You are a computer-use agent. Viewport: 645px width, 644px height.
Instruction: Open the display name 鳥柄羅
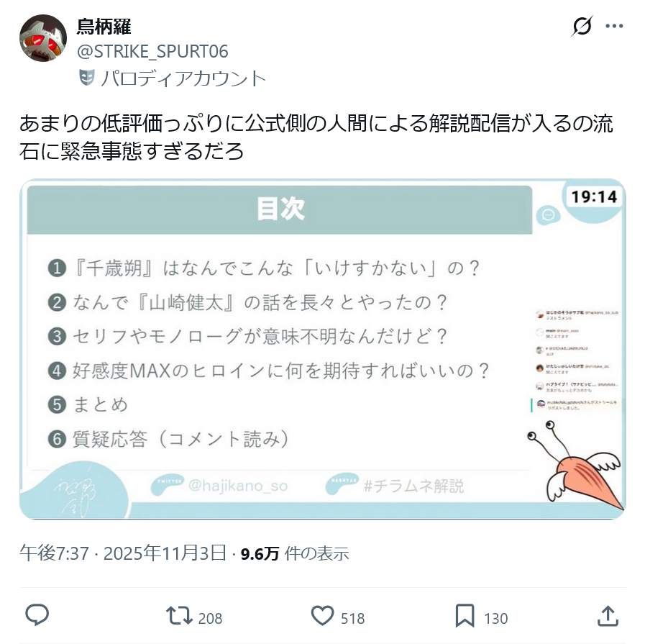pos(104,27)
